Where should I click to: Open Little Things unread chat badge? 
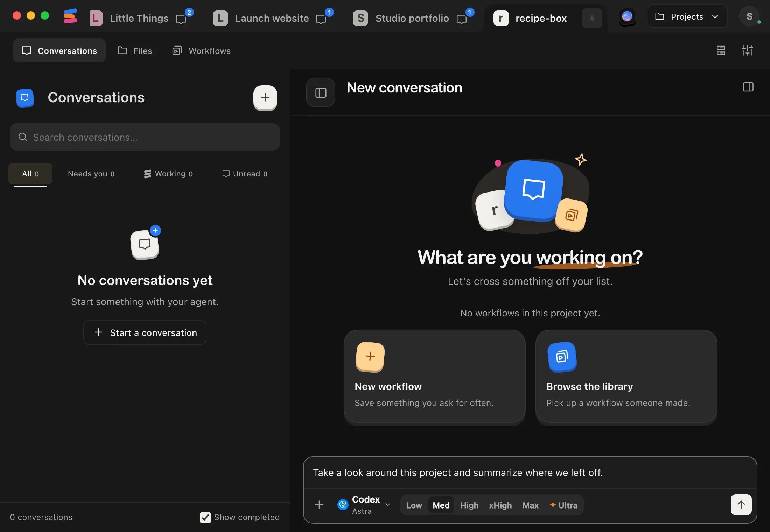tap(184, 17)
